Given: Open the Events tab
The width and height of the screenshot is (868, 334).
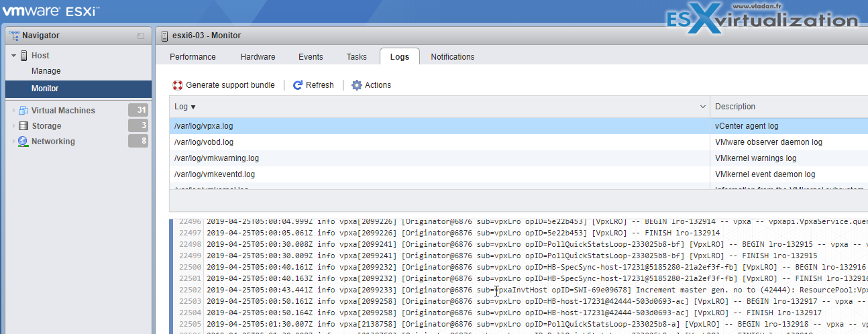Looking at the screenshot, I should click(311, 57).
